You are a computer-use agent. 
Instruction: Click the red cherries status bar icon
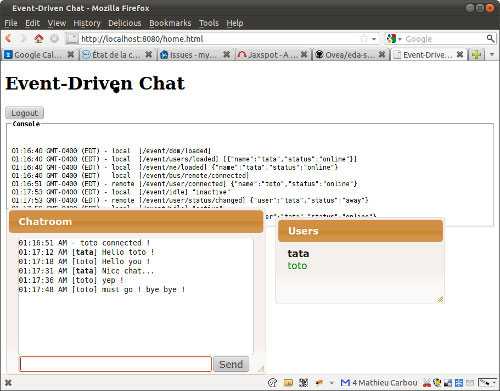coord(427,383)
